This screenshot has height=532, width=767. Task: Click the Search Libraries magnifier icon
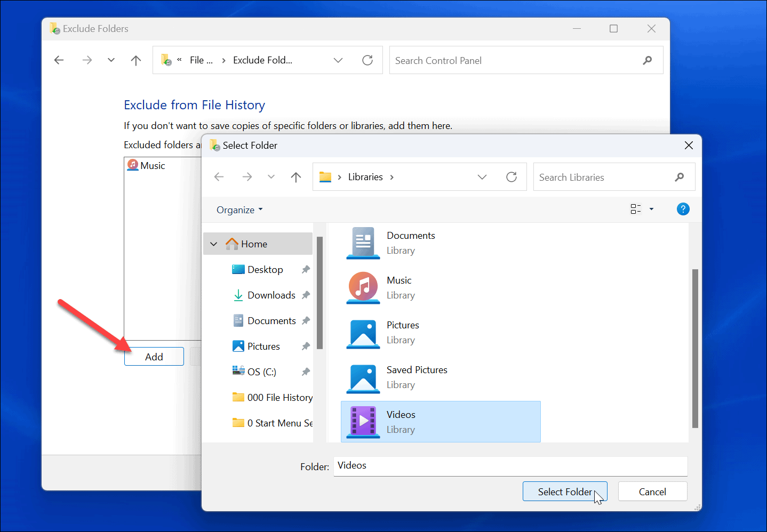tap(680, 176)
